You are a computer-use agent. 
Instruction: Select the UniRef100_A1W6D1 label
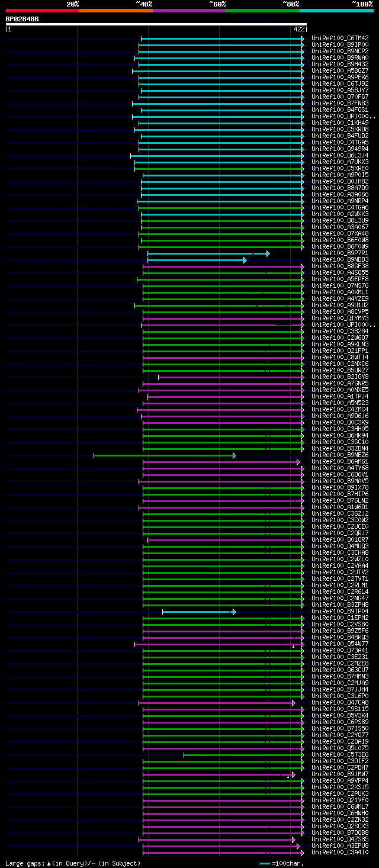[340, 507]
